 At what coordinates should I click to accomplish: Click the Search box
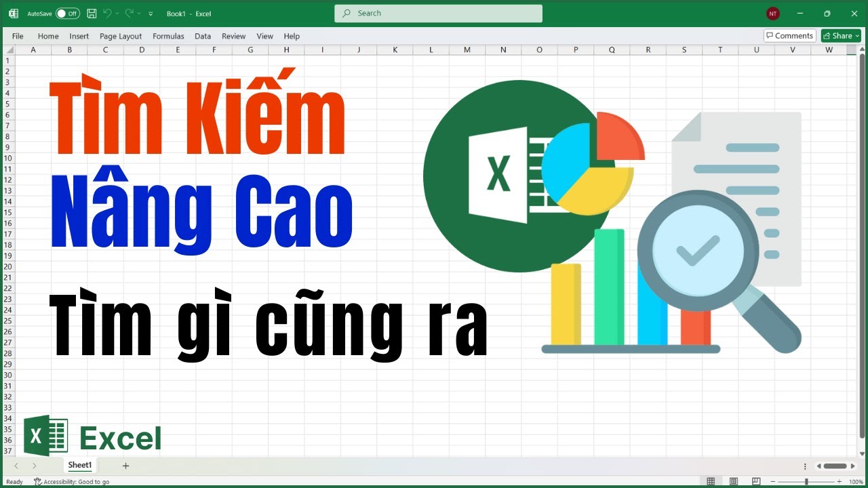(x=438, y=13)
